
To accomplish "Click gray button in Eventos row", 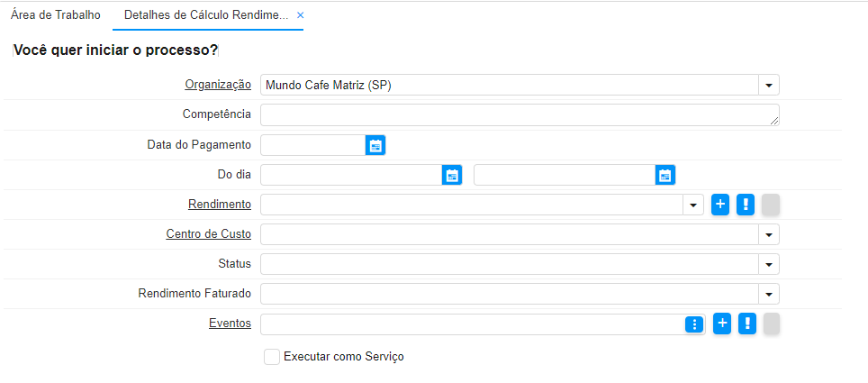I will point(771,324).
